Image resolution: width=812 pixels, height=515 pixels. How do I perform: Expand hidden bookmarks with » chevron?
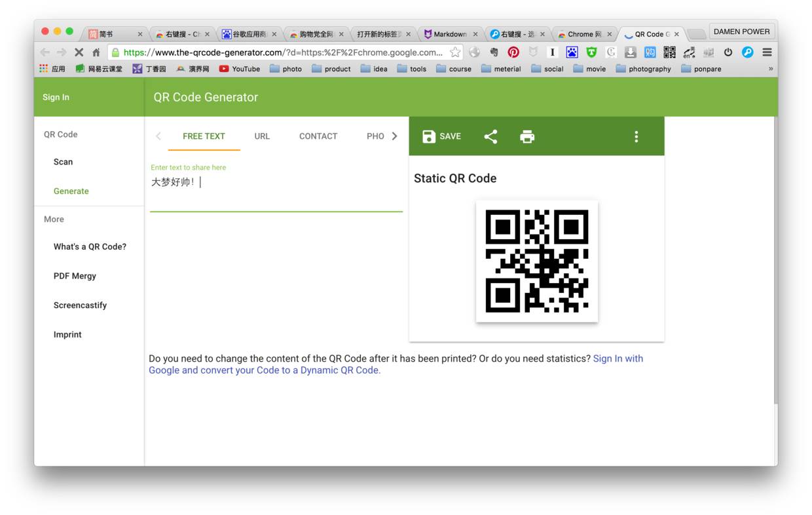click(x=771, y=69)
